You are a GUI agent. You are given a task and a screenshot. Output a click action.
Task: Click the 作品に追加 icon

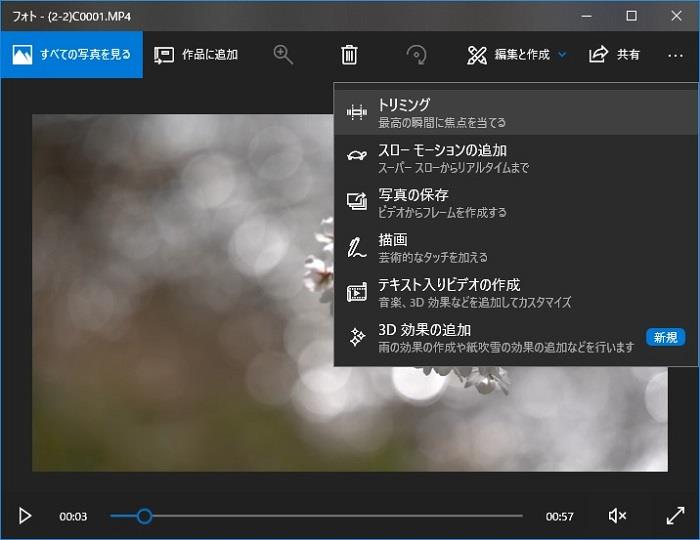pyautogui.click(x=164, y=55)
